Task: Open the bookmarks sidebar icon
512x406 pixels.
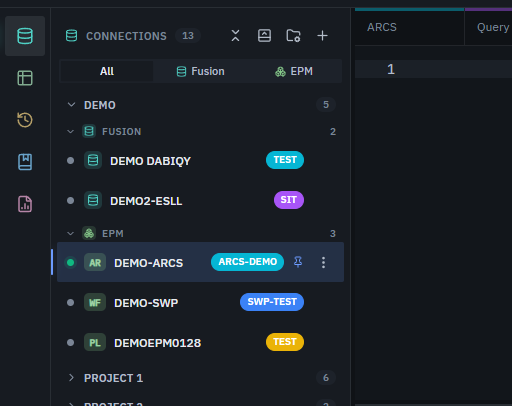Action: pyautogui.click(x=25, y=162)
